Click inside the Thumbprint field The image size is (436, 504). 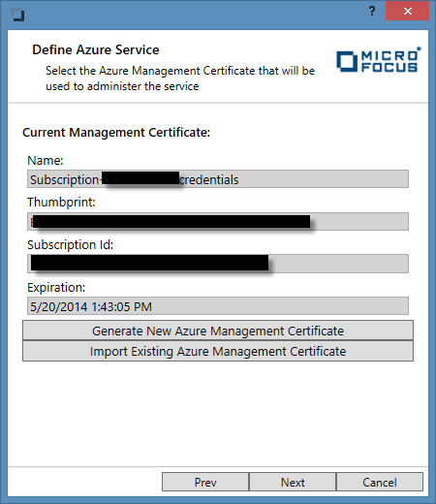tap(218, 221)
